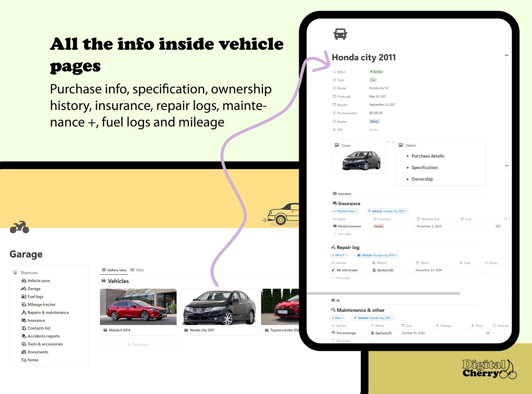Add a New page in Vehicles gallery
The width and height of the screenshot is (532, 394).
(x=138, y=344)
